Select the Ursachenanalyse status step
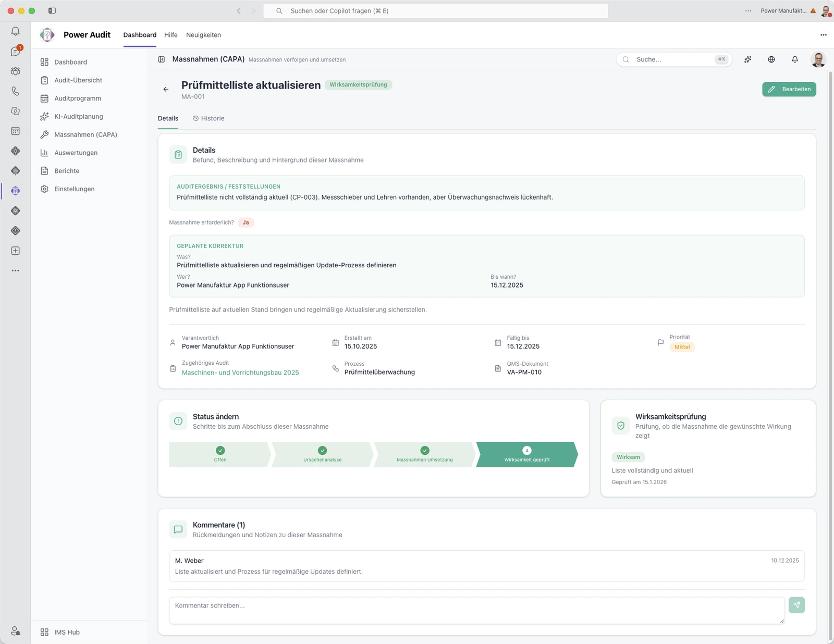834x644 pixels. (x=322, y=454)
